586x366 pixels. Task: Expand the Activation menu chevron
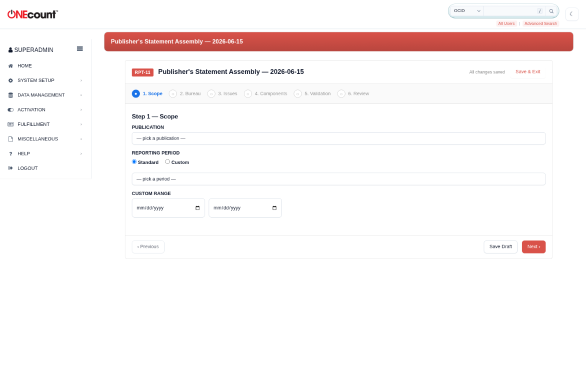(x=81, y=110)
